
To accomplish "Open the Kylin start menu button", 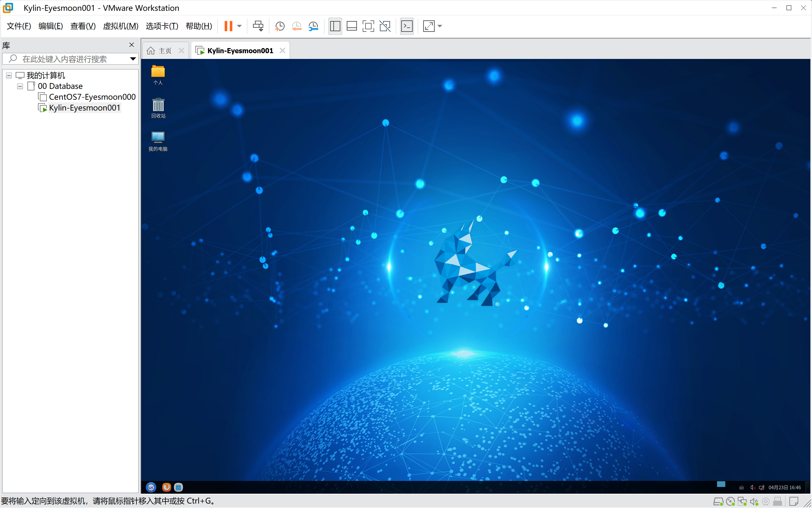I will (151, 487).
